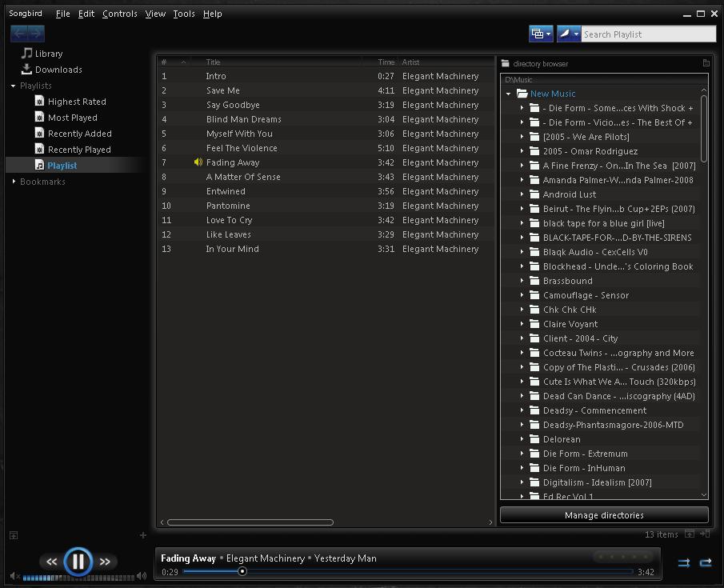Image resolution: width=724 pixels, height=588 pixels.
Task: Sort tracks by the Artist column header
Action: tap(410, 62)
